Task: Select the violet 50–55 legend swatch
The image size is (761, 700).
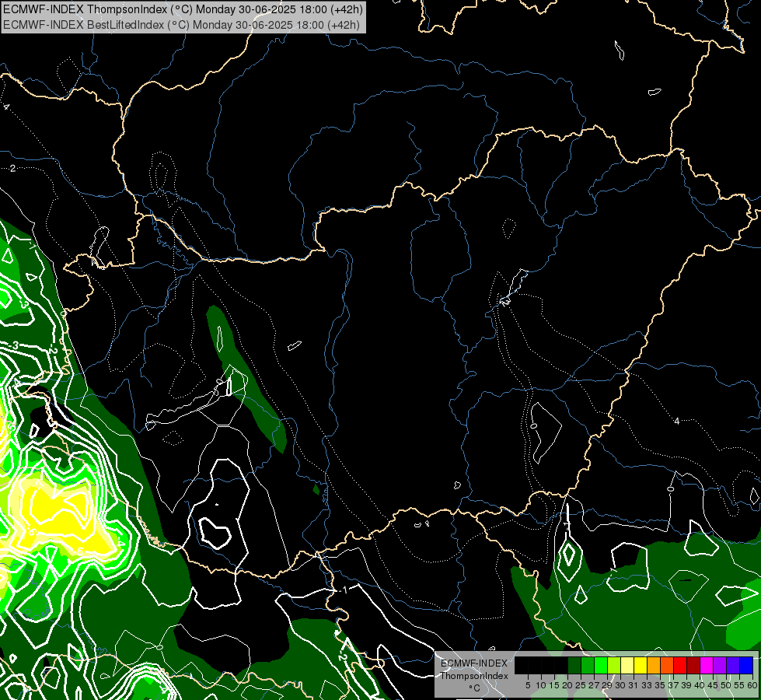Action: (733, 665)
